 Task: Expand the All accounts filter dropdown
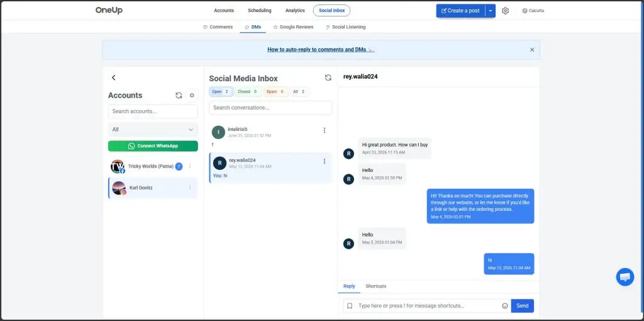[153, 130]
